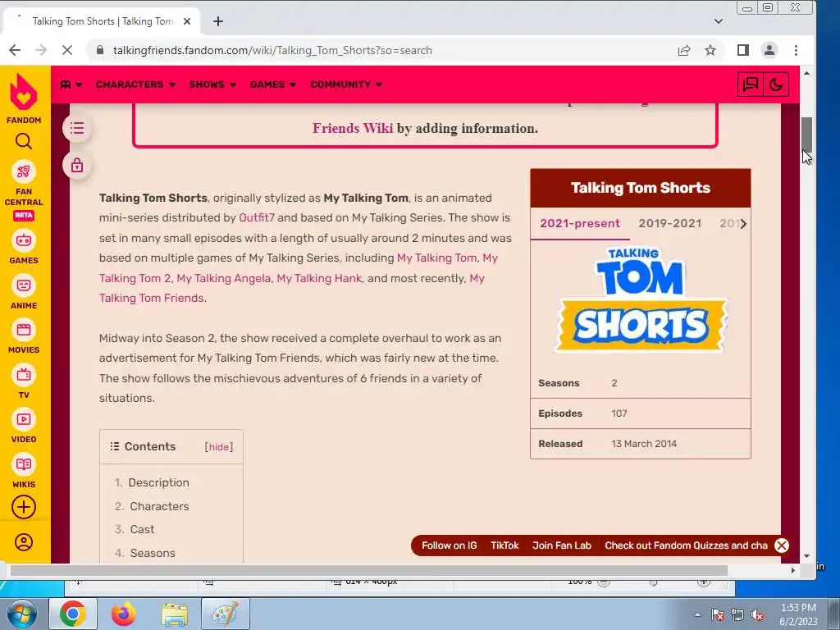This screenshot has width=840, height=630.
Task: Jump to Description in contents
Action: 158,482
